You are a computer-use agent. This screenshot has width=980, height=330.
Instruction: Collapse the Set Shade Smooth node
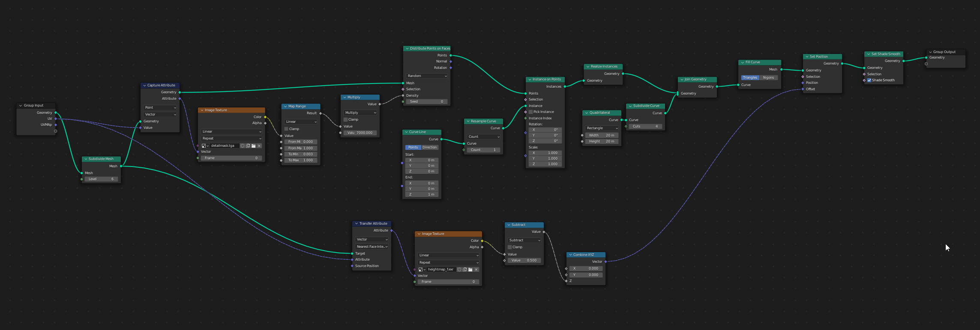coord(868,54)
